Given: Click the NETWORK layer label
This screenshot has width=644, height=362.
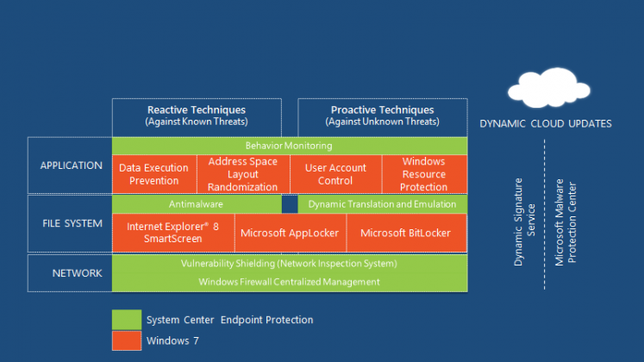Looking at the screenshot, I should tap(78, 273).
